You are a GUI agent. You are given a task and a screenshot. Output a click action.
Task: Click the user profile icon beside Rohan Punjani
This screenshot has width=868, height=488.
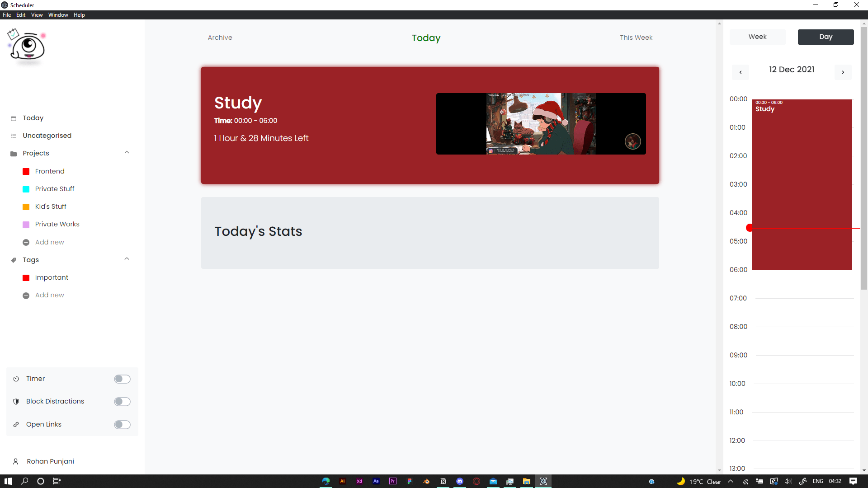pos(16,461)
